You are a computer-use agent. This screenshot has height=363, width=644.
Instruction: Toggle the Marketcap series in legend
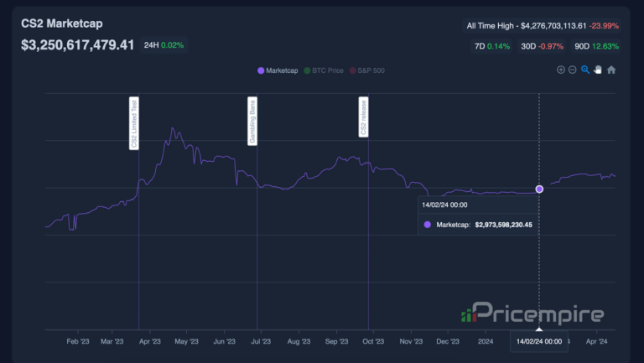pyautogui.click(x=277, y=71)
